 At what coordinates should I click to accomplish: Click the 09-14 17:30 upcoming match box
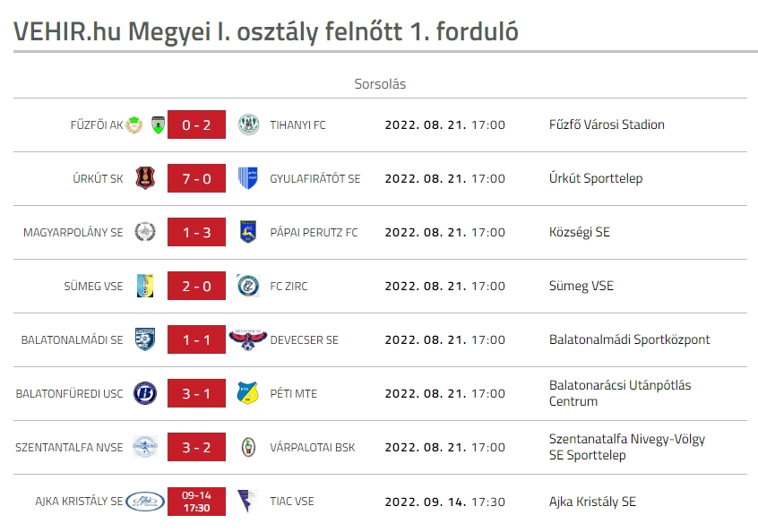click(196, 501)
